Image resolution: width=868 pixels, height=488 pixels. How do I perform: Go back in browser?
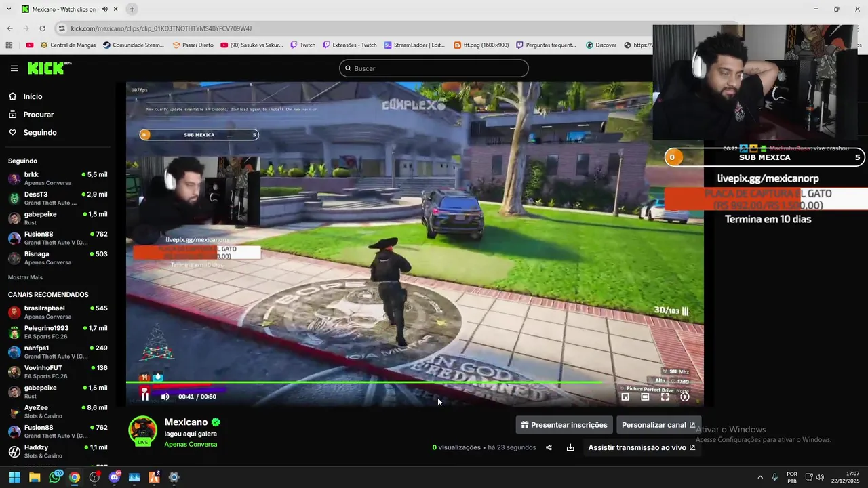(9, 28)
